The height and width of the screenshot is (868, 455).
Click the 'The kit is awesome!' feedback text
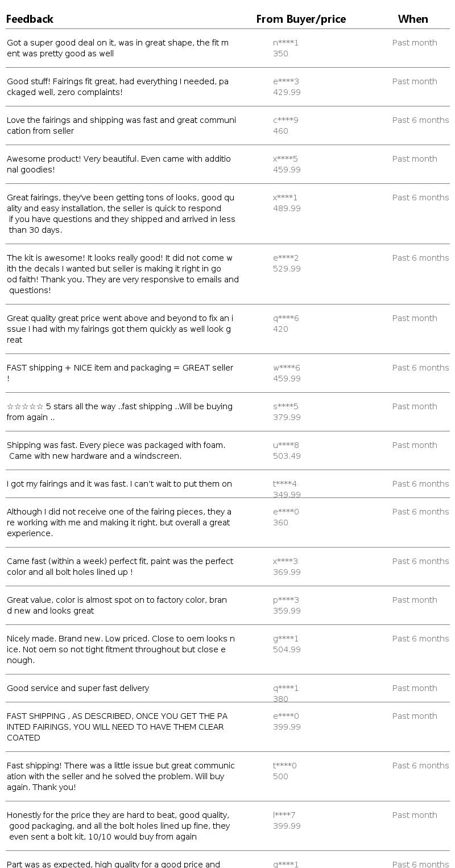[x=122, y=274]
